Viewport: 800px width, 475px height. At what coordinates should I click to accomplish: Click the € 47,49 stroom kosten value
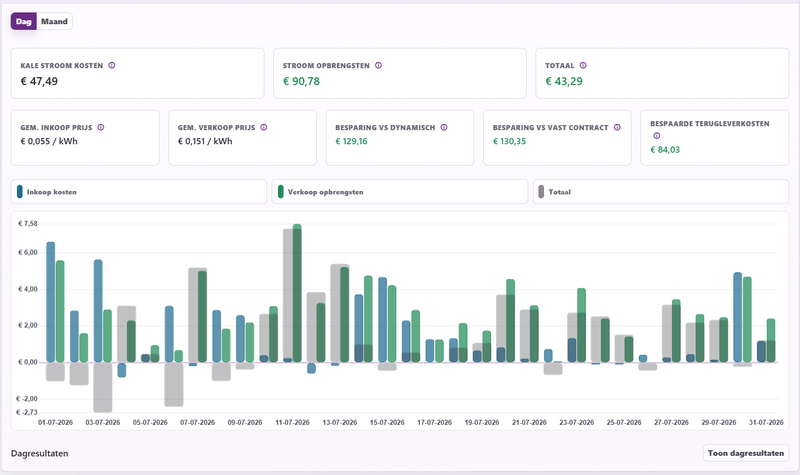pyautogui.click(x=39, y=81)
